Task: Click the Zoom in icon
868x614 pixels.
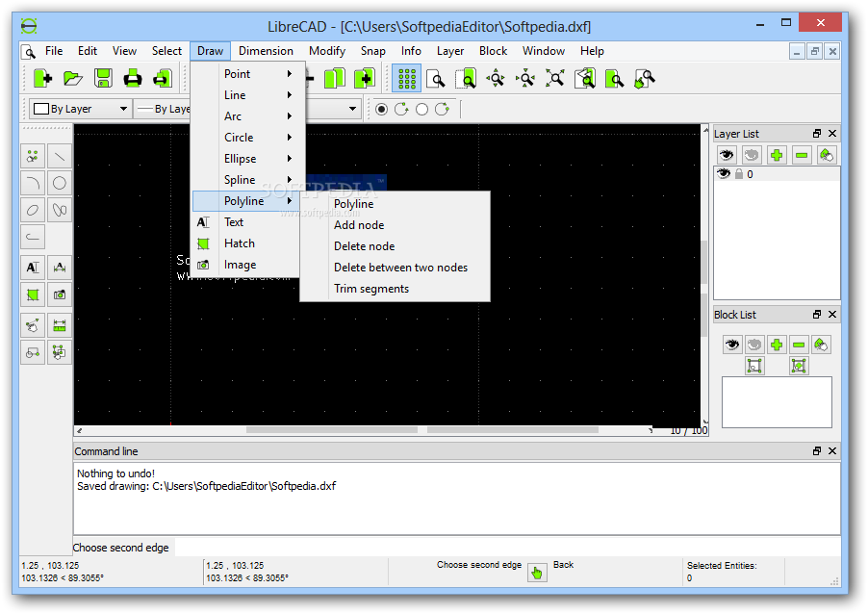Action: click(x=496, y=78)
